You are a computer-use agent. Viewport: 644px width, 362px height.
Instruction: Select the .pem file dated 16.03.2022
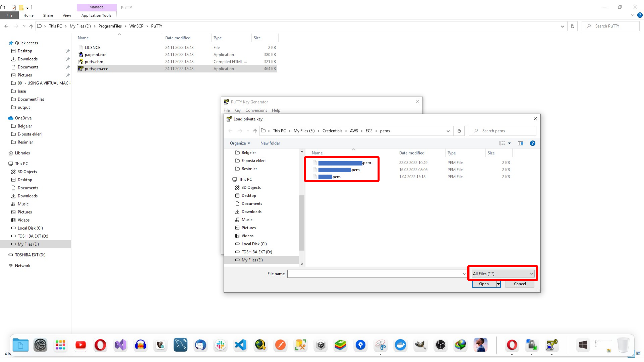411,170
